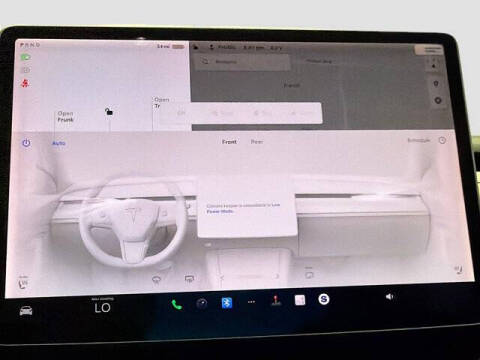
Task: Open the round S app icon in the dock
Action: click(x=323, y=299)
